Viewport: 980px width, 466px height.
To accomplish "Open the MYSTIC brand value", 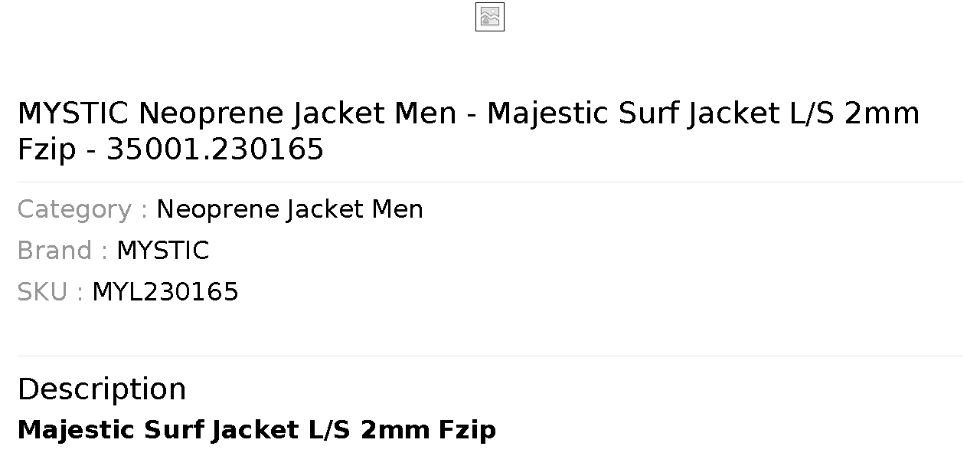I will (x=162, y=251).
